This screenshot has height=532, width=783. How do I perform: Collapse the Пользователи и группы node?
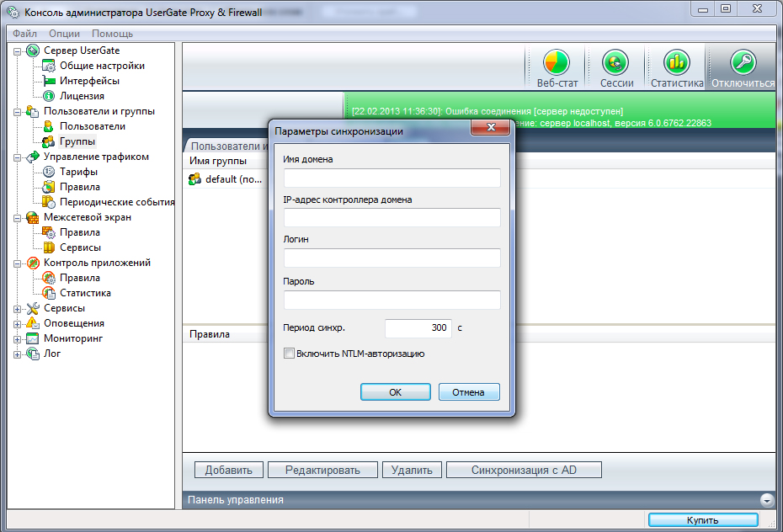click(x=17, y=112)
